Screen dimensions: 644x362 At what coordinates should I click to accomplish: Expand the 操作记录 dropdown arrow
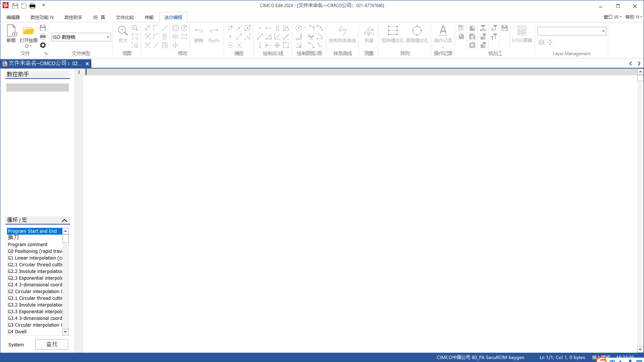tap(443, 47)
